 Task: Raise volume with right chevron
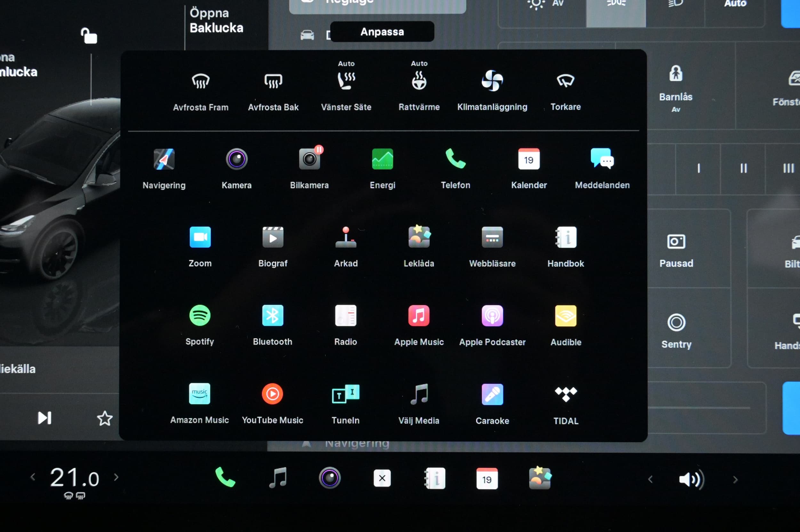pos(735,480)
